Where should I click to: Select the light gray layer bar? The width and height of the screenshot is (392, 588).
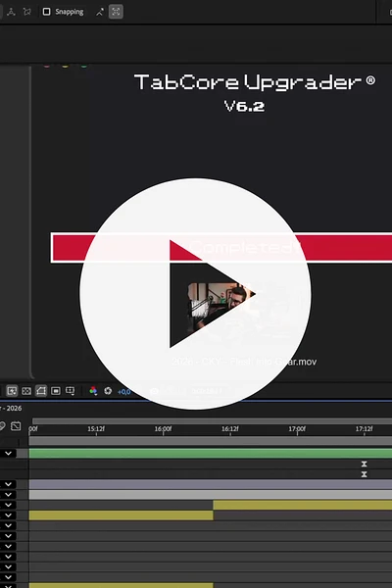[x=211, y=495]
